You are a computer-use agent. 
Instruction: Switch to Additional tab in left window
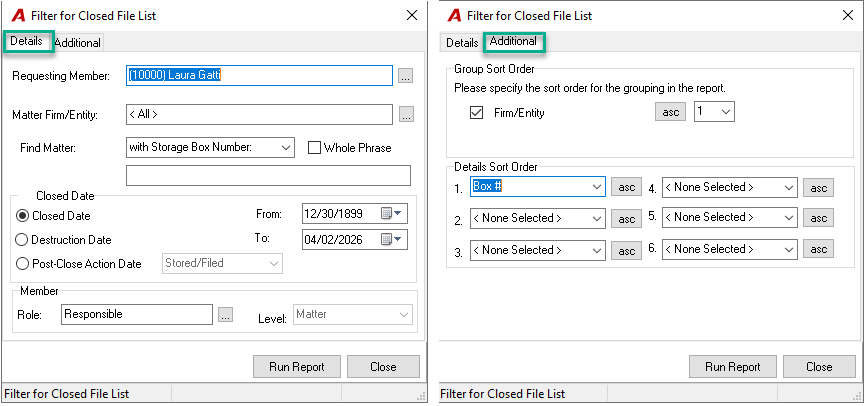click(77, 43)
